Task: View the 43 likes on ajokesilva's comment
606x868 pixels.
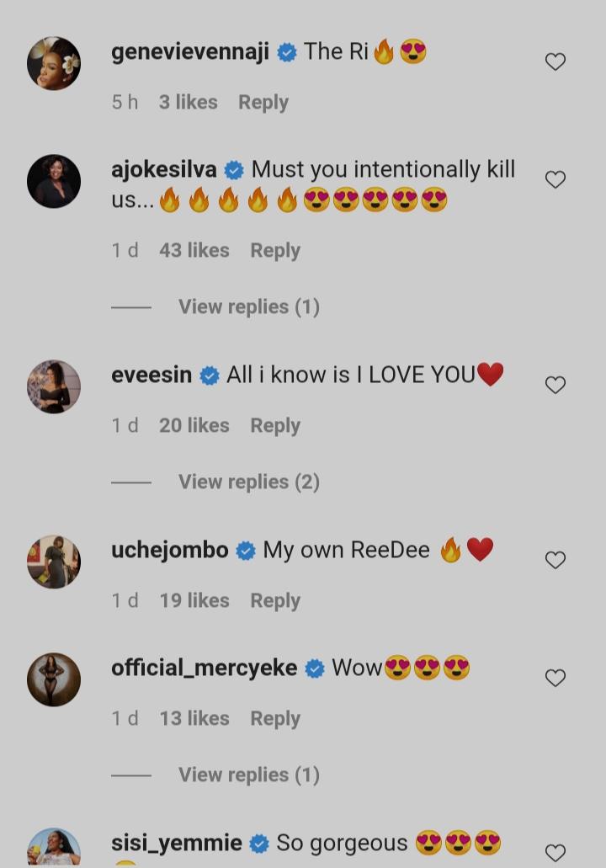Action: point(194,251)
